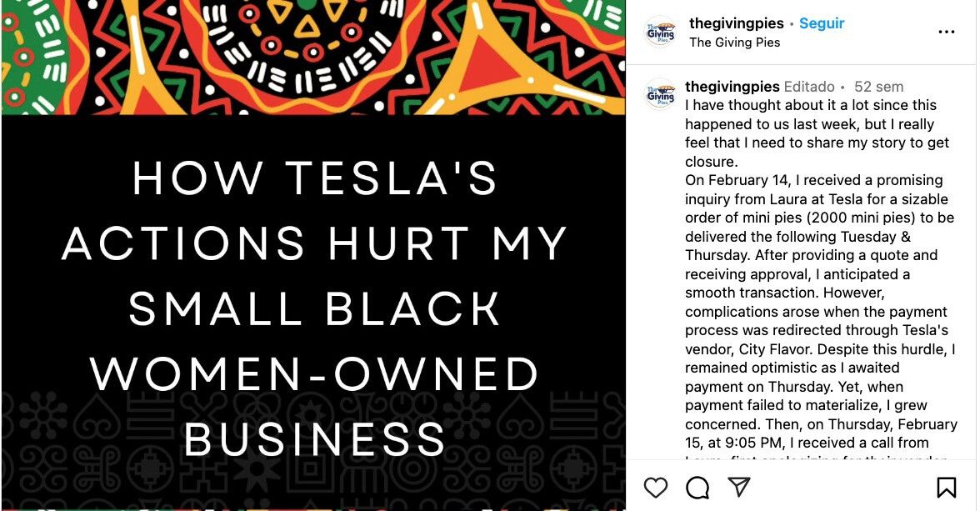Click the Giving Pies avatar in the post header
The image size is (980, 511).
tap(661, 33)
